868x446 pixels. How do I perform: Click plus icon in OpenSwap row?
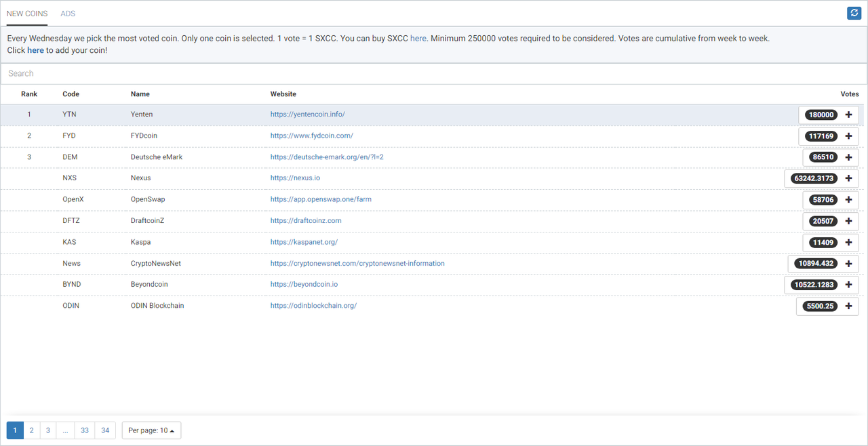(848, 200)
